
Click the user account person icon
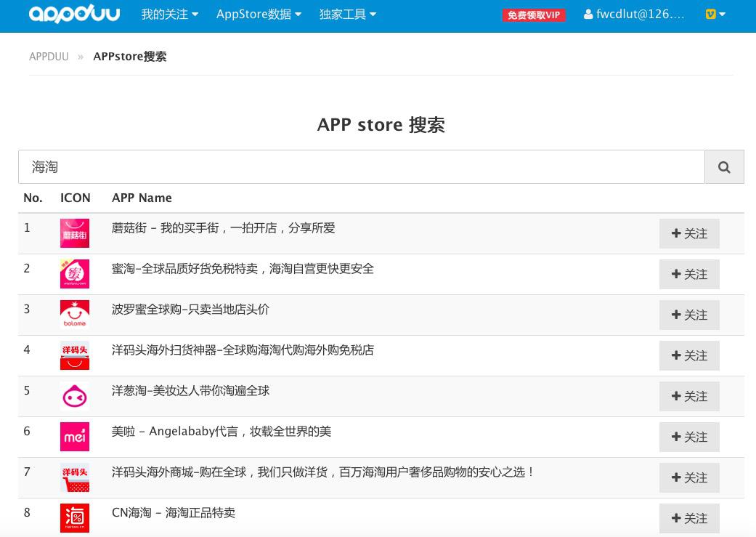[588, 14]
